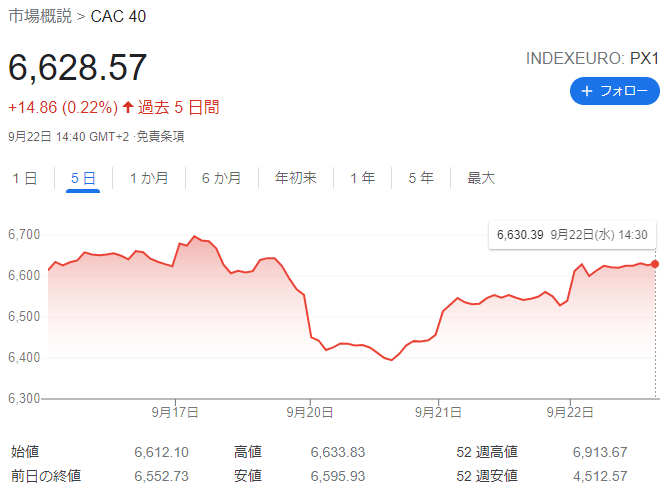Viewport: 669px width, 497px height.
Task: Select the 1日 time range tab
Action: point(25,178)
